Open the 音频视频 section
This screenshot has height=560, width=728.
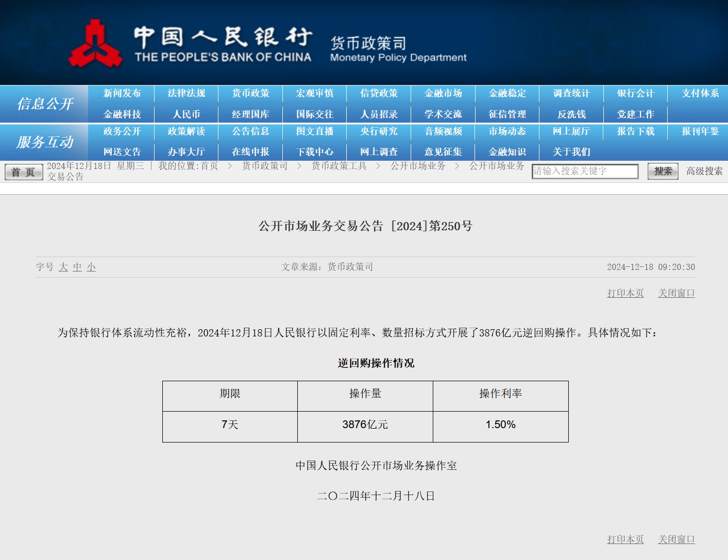[x=443, y=131]
